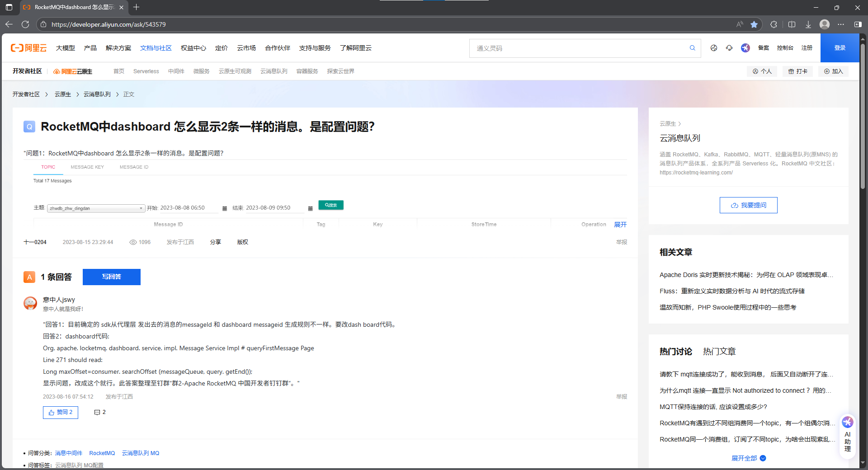
Task: Upvote the answer with 赞同 2 button
Action: click(x=61, y=412)
